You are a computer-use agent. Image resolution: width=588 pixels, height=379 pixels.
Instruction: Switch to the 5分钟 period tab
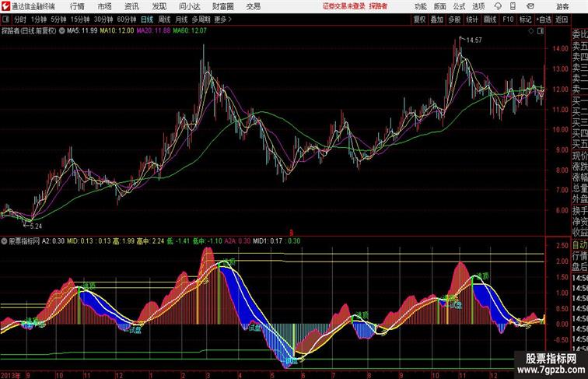pyautogui.click(x=58, y=19)
